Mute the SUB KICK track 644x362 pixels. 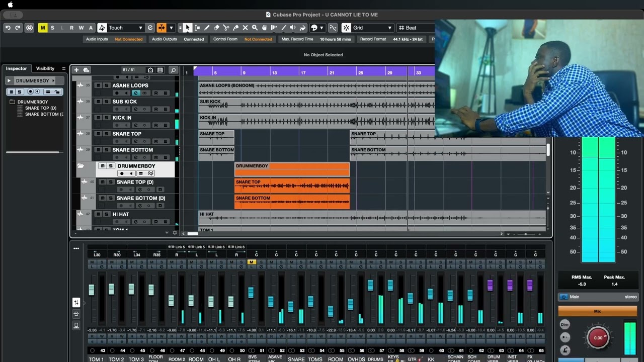98,102
